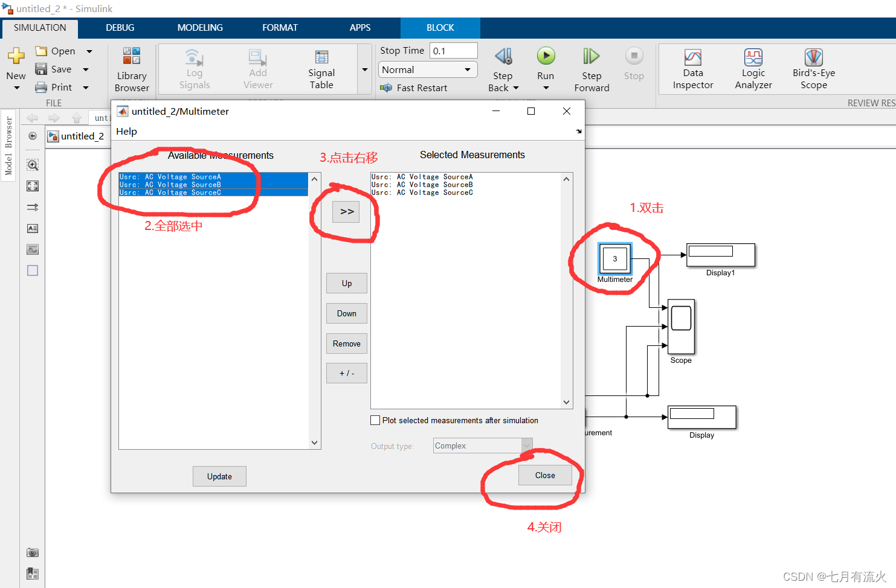Open the Normal simulation mode dropdown
This screenshot has width=896, height=588.
[x=428, y=70]
